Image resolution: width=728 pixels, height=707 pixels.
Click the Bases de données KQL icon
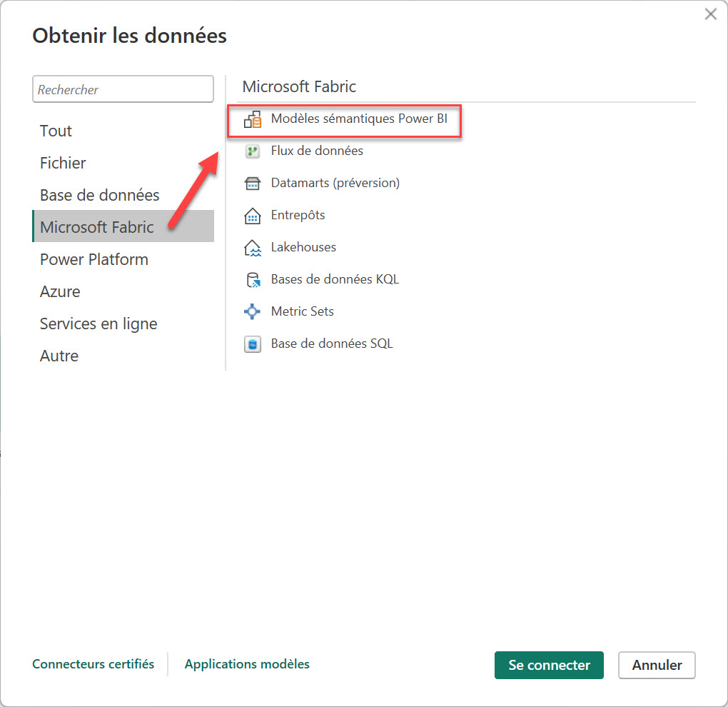[253, 280]
